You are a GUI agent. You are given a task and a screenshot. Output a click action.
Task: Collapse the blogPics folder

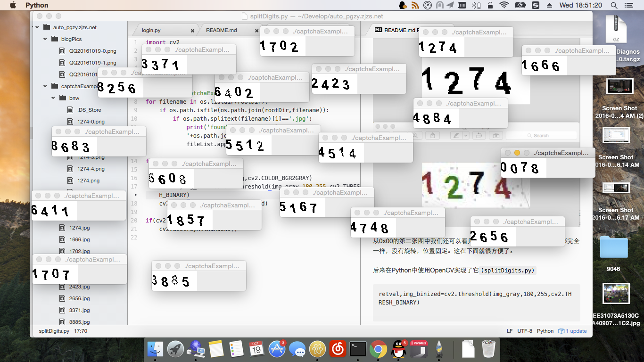45,39
